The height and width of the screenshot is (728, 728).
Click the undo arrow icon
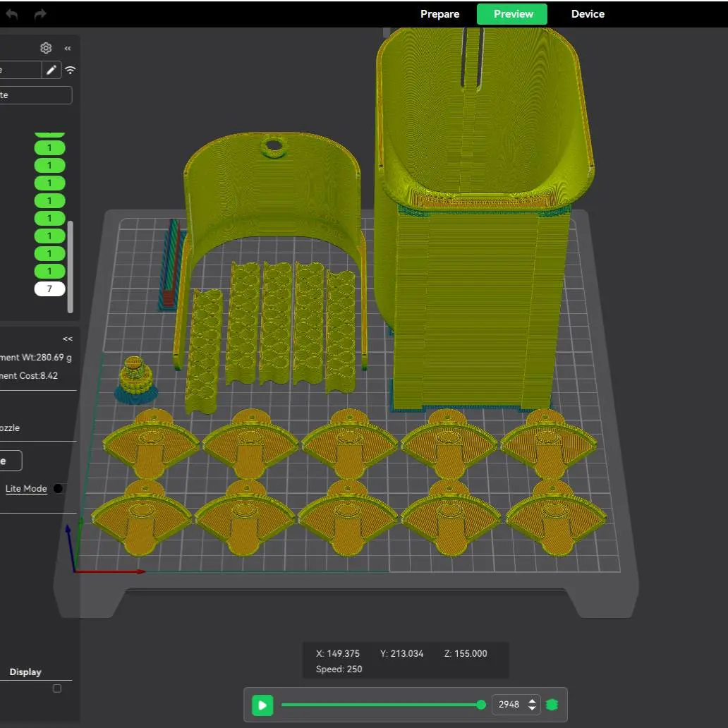(x=12, y=14)
